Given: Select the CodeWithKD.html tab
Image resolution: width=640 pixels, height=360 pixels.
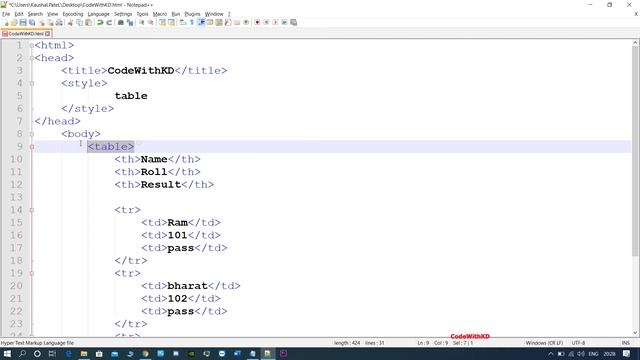Looking at the screenshot, I should 26,33.
